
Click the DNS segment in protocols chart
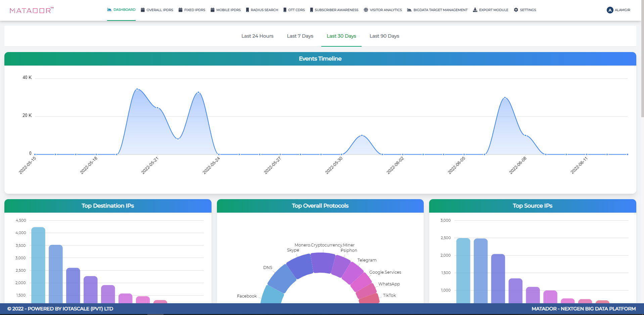pyautogui.click(x=281, y=278)
